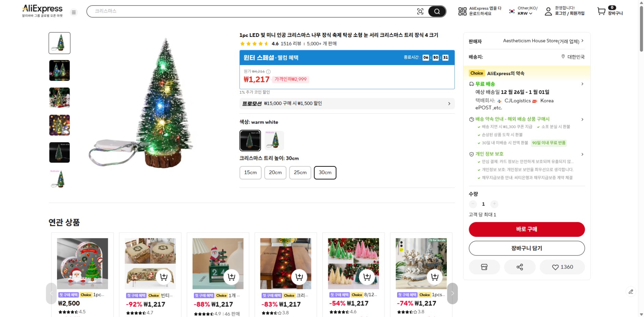Select the 15cm tree height option
The image size is (644, 317).
click(250, 173)
